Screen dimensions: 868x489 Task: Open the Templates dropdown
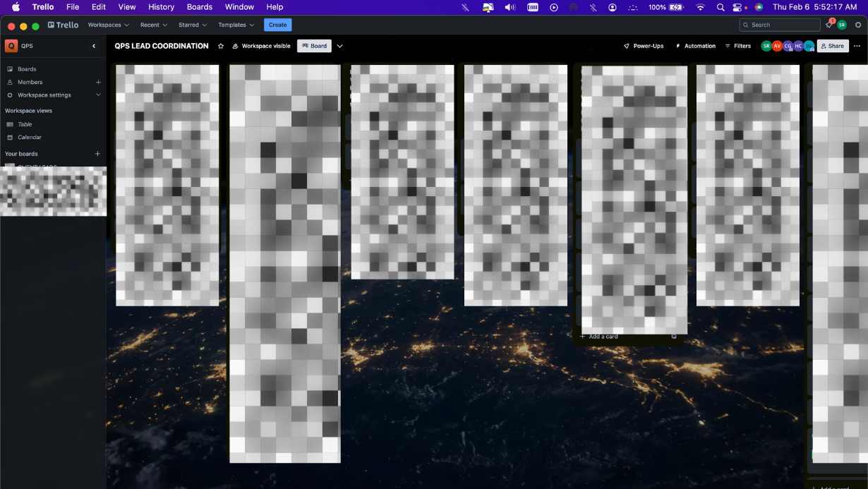pos(236,25)
